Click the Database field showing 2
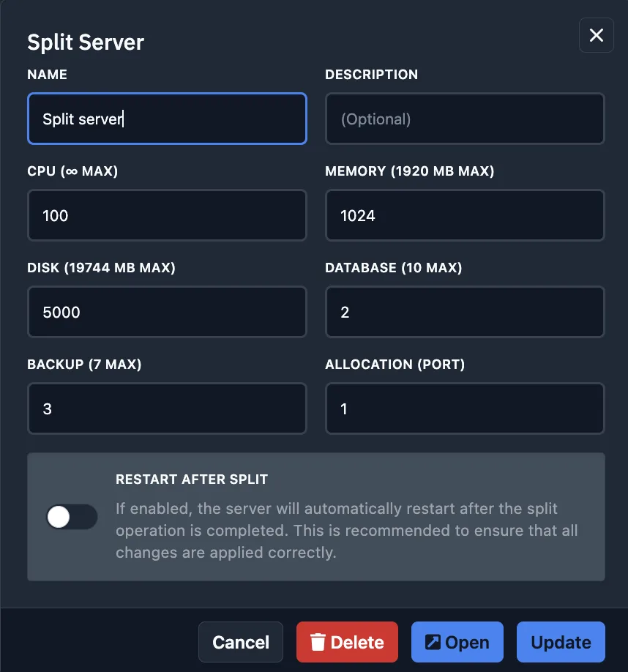The image size is (628, 672). pyautogui.click(x=465, y=311)
